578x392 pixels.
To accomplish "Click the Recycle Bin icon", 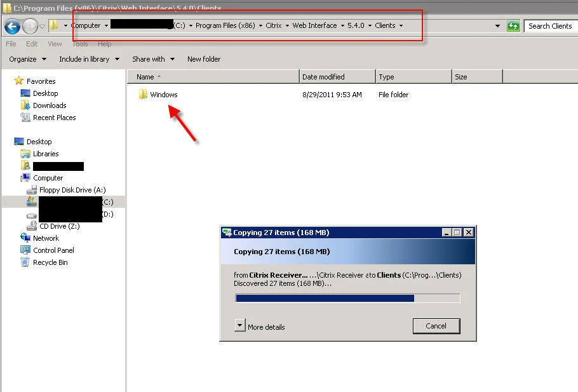I will pyautogui.click(x=25, y=262).
